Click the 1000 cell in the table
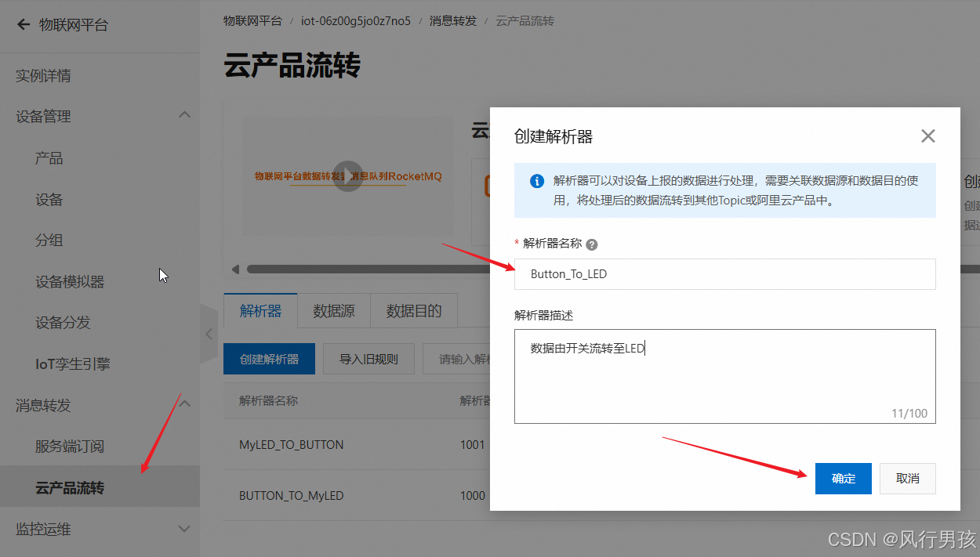 [473, 495]
